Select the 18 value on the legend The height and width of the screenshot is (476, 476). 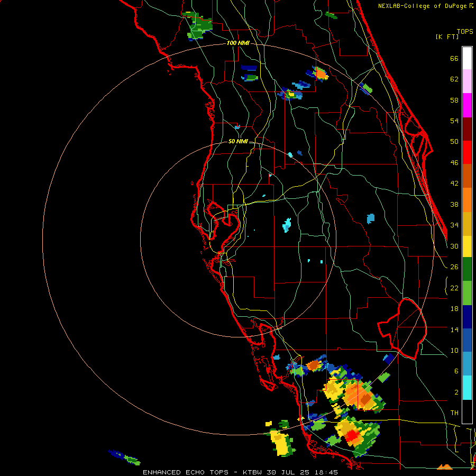point(454,309)
